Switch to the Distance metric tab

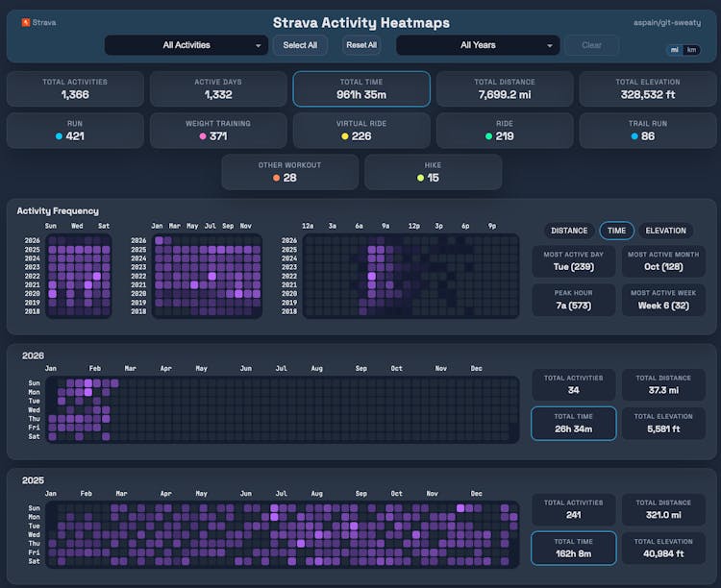569,231
